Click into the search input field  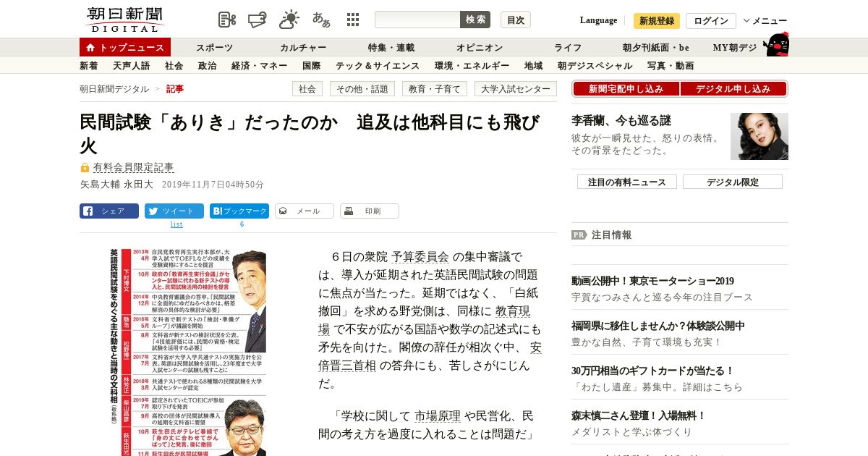coord(417,20)
